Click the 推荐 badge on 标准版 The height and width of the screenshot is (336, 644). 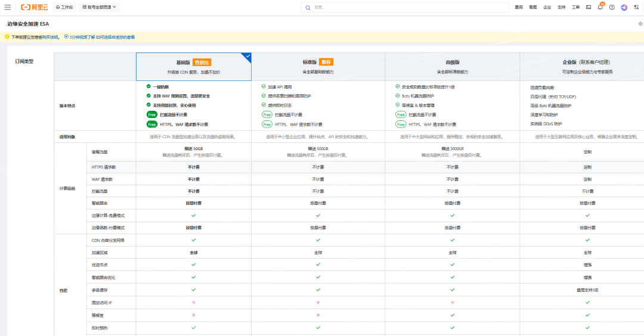[x=327, y=62]
